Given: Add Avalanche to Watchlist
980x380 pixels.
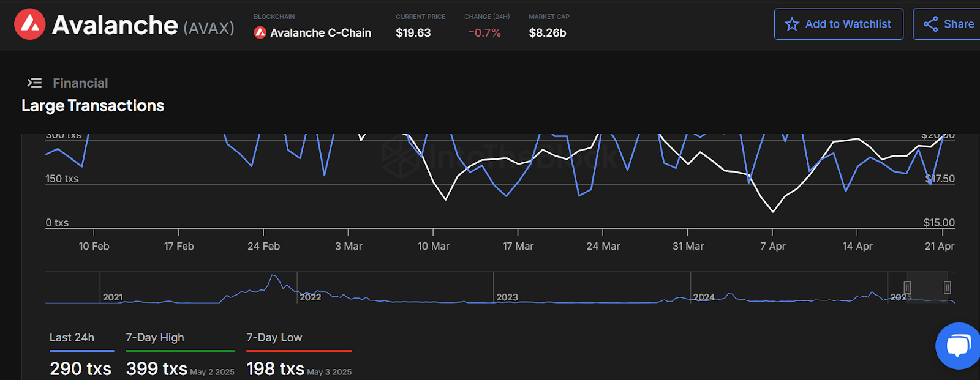Looking at the screenshot, I should [839, 24].
